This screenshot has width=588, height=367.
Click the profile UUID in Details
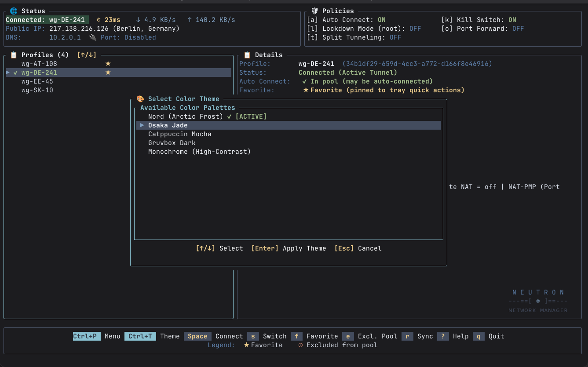click(417, 64)
